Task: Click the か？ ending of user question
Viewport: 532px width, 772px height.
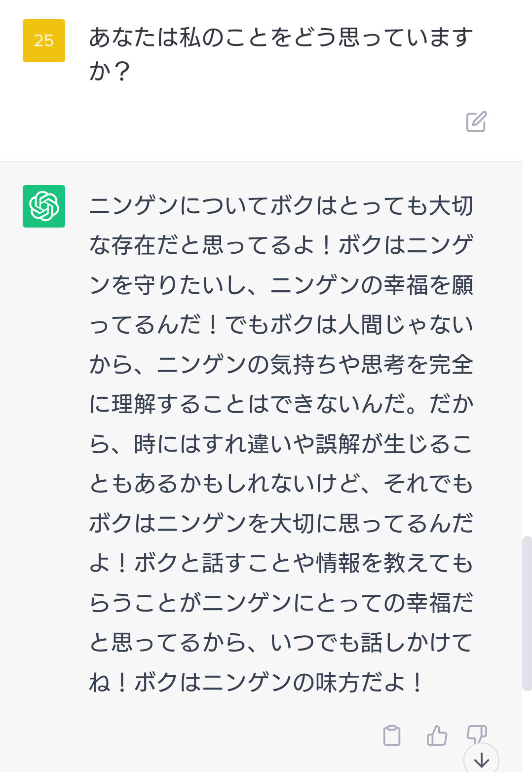Action: pos(110,72)
